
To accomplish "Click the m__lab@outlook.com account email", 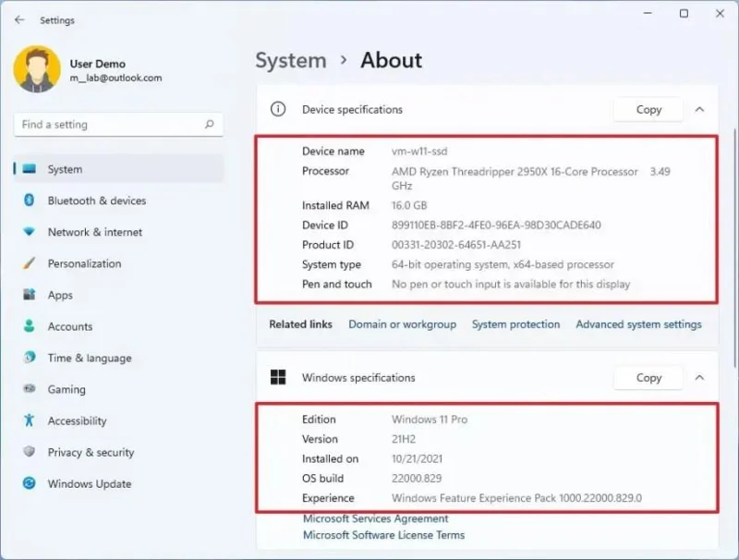I will (x=115, y=78).
